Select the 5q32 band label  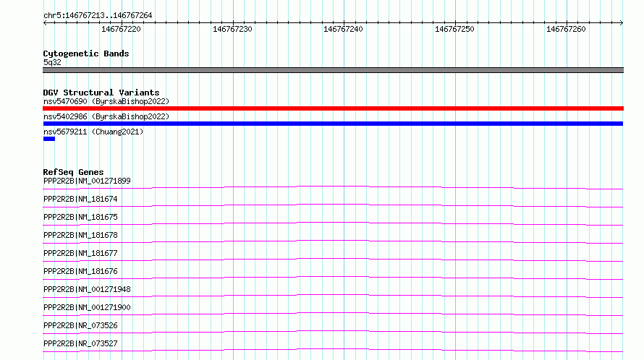[x=52, y=62]
